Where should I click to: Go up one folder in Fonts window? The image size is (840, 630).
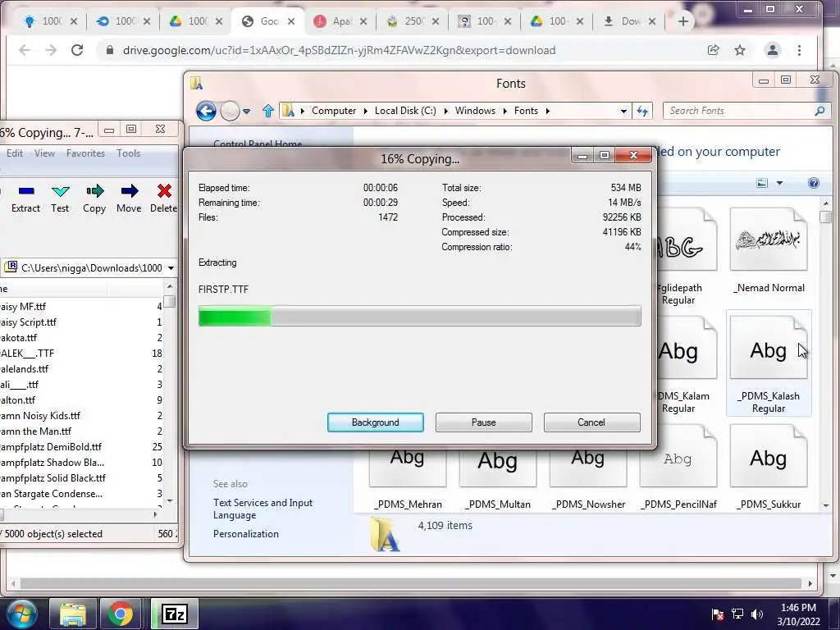tap(268, 111)
